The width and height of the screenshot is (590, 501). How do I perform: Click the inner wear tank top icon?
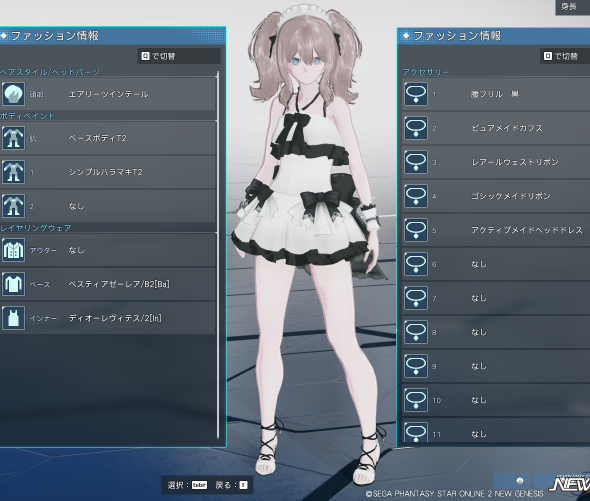click(x=13, y=318)
